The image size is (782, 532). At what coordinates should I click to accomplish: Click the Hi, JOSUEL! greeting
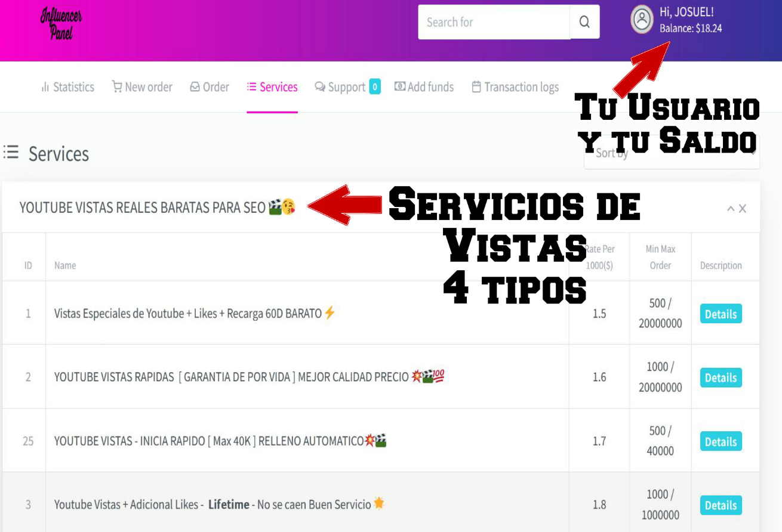pyautogui.click(x=686, y=12)
